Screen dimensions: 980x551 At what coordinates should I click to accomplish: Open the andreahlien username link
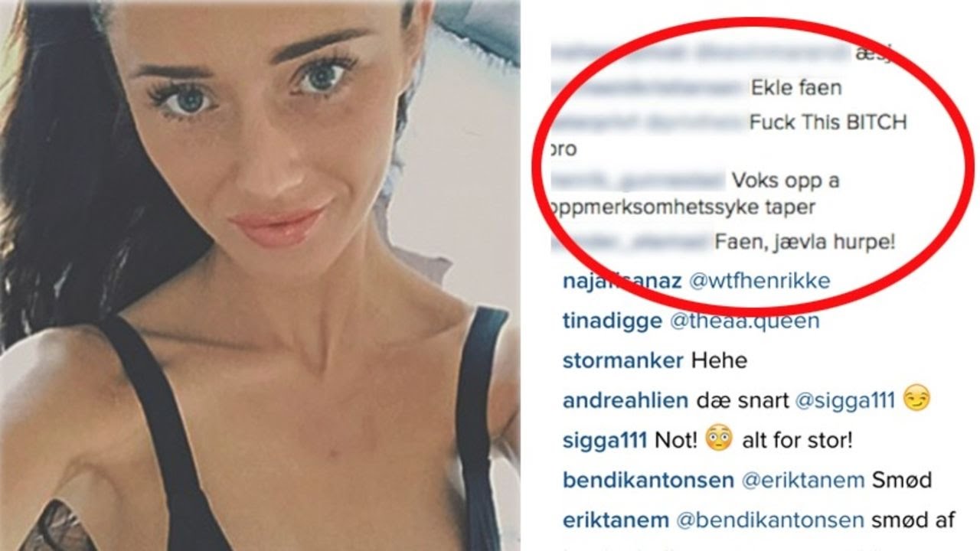tap(626, 401)
